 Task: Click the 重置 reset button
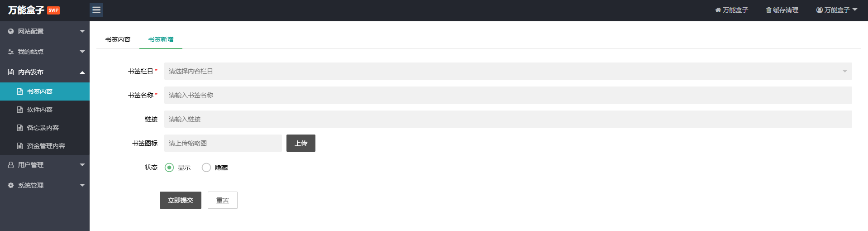223,200
